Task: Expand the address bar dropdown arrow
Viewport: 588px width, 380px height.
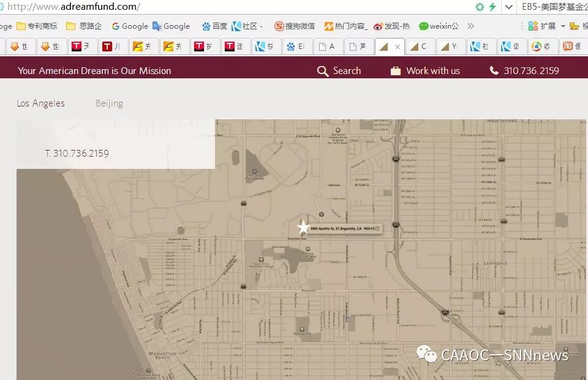Action: [x=508, y=7]
